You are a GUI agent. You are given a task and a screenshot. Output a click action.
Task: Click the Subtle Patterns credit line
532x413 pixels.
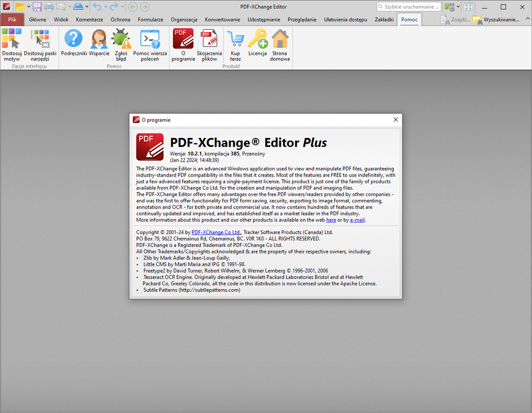coord(192,290)
